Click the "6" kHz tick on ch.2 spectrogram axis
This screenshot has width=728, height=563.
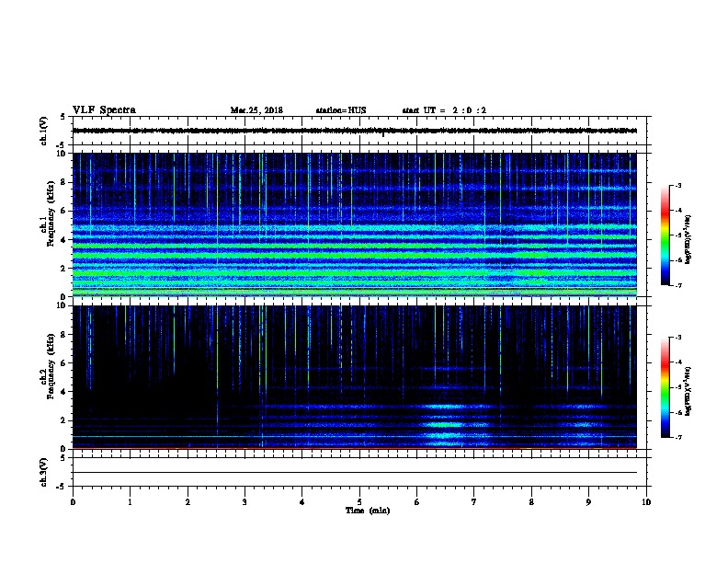tap(63, 363)
